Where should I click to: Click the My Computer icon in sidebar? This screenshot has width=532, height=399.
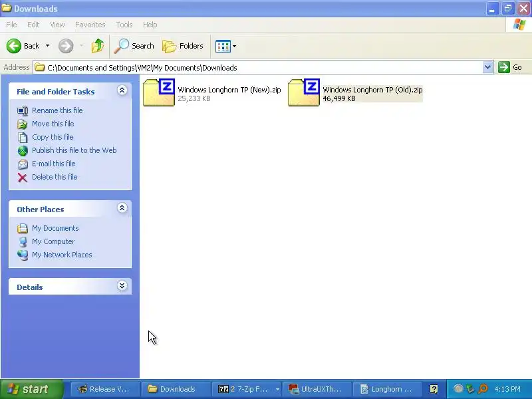point(23,242)
